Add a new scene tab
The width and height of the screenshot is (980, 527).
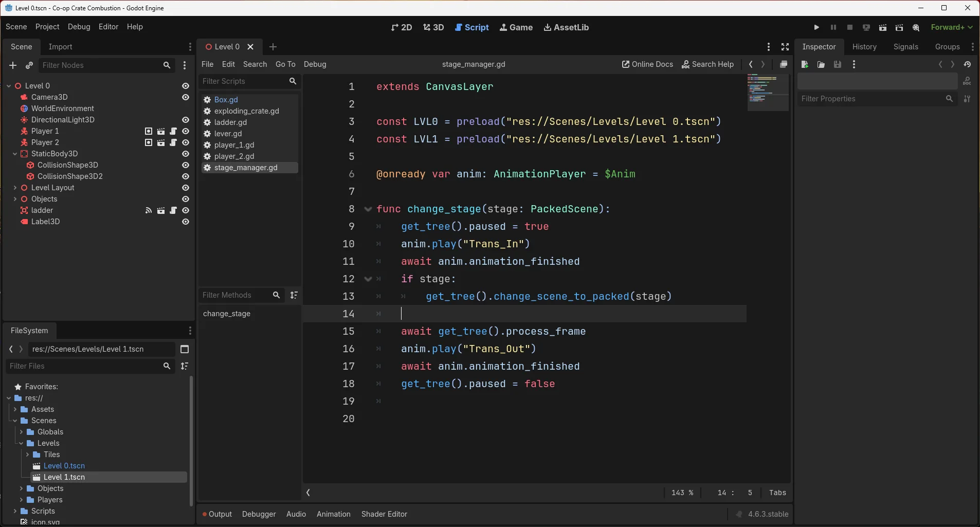pos(273,47)
